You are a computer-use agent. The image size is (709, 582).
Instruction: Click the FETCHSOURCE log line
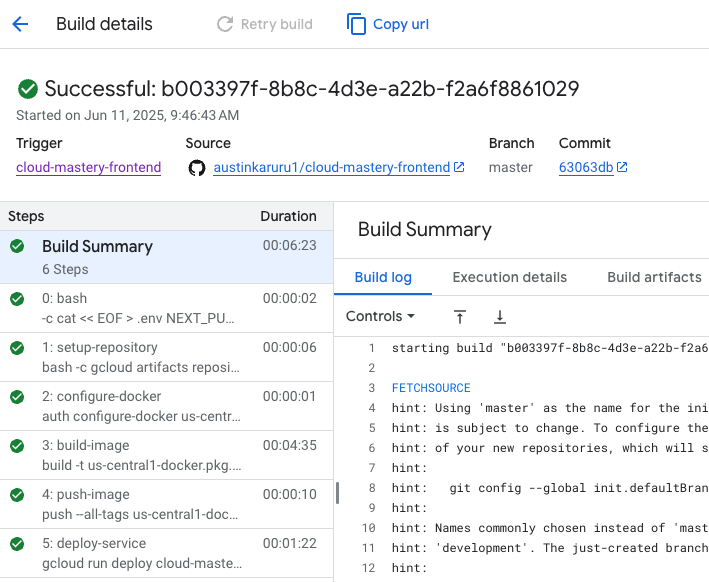click(x=431, y=388)
